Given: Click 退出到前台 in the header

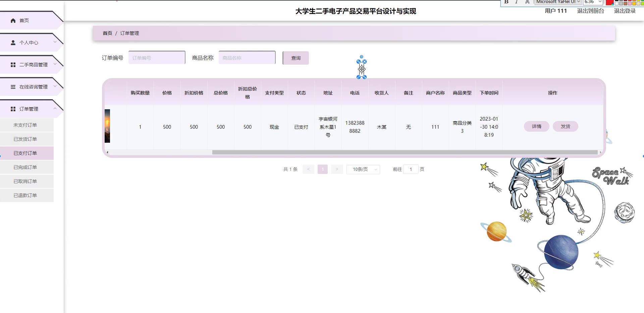Looking at the screenshot, I should 591,11.
